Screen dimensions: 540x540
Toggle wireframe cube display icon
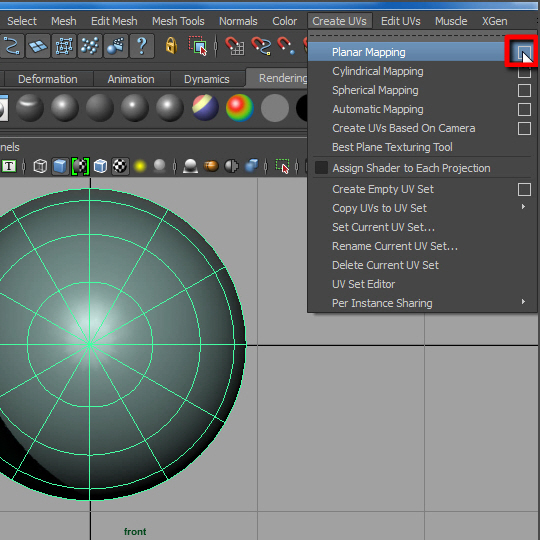[x=40, y=167]
